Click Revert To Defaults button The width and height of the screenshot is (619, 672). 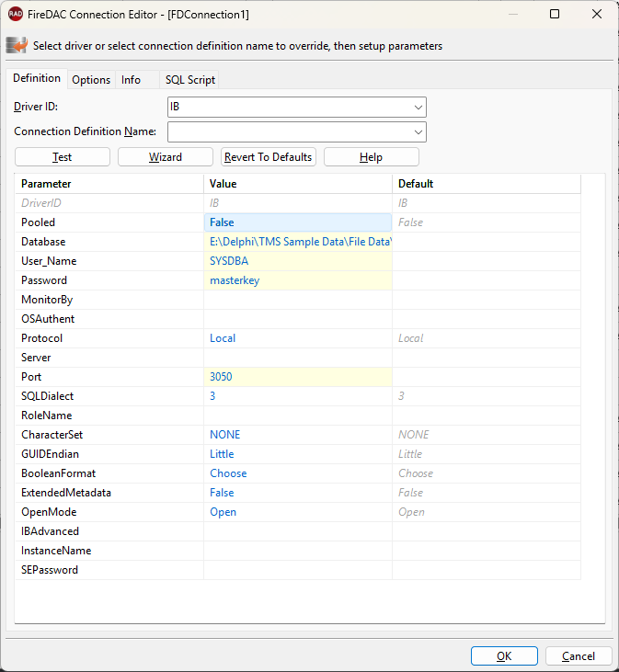[269, 157]
